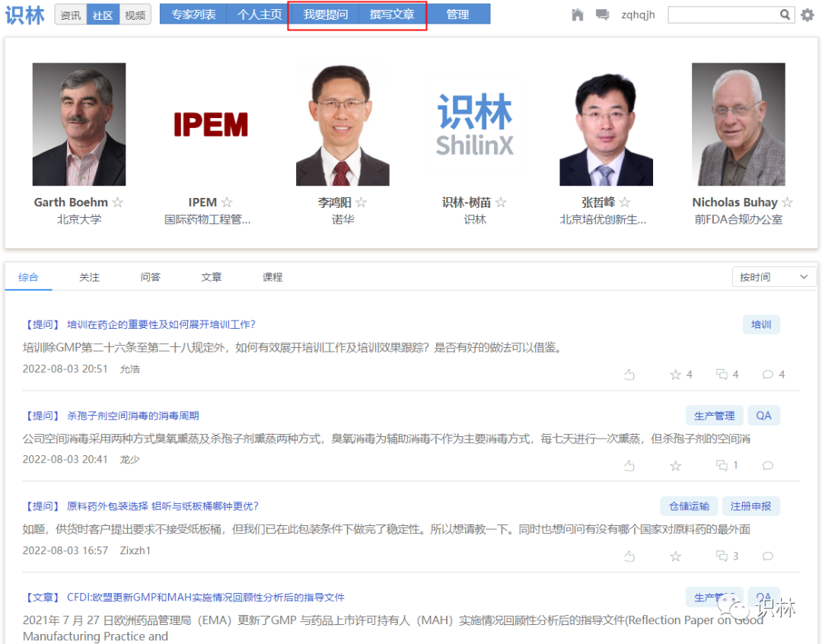This screenshot has width=822, height=644.
Task: Share the 杀孢子剂空间消毒 post
Action: (x=722, y=465)
